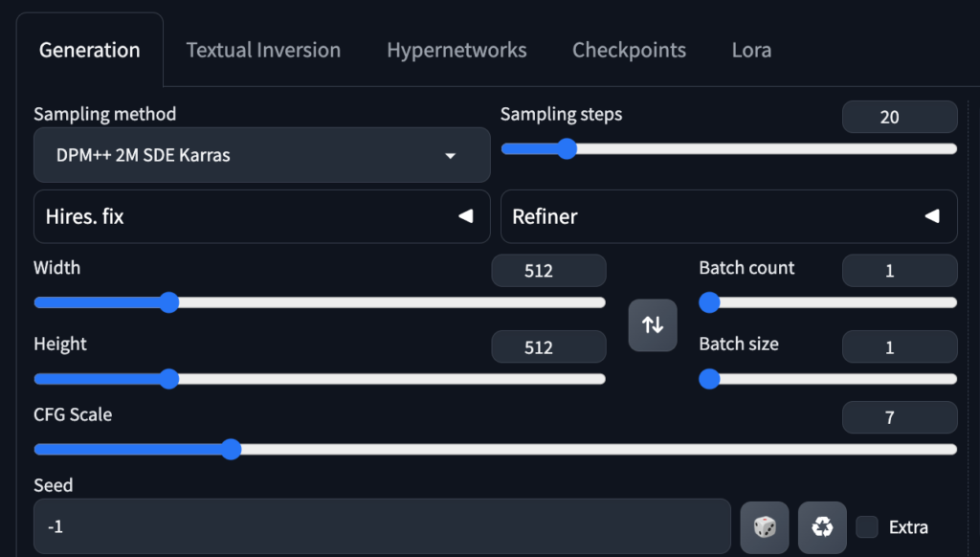
Task: Reuse last seed via the recycle icon
Action: pyautogui.click(x=821, y=526)
